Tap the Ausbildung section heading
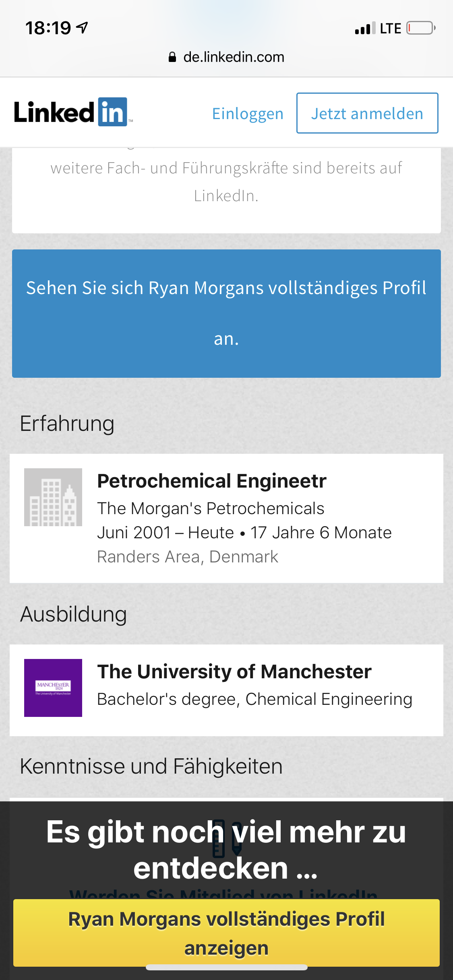This screenshot has width=453, height=980. (74, 615)
